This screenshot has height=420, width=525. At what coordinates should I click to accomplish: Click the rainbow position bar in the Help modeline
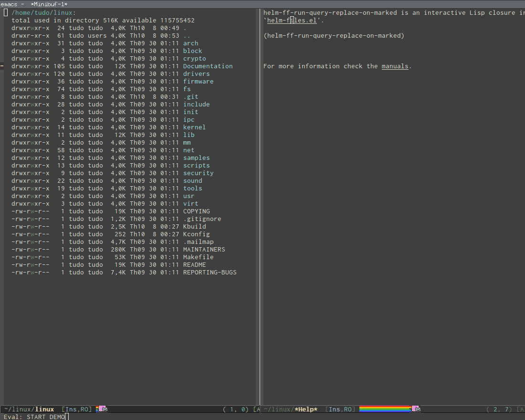pyautogui.click(x=384, y=409)
